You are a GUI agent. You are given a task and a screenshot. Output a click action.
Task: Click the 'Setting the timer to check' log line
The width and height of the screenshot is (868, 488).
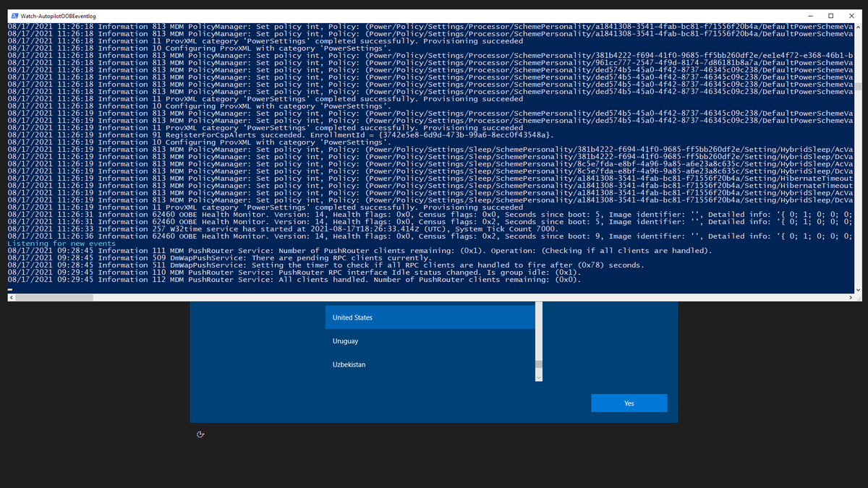(x=325, y=265)
